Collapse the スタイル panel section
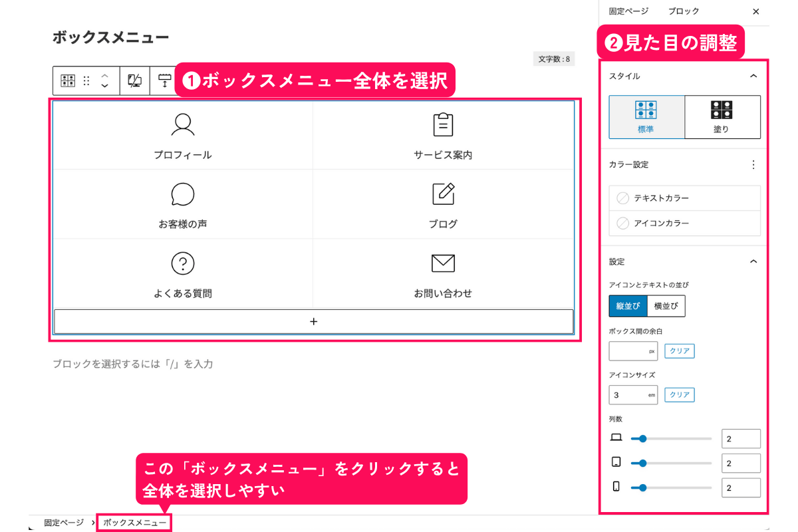This screenshot has height=532, width=798. pos(753,76)
